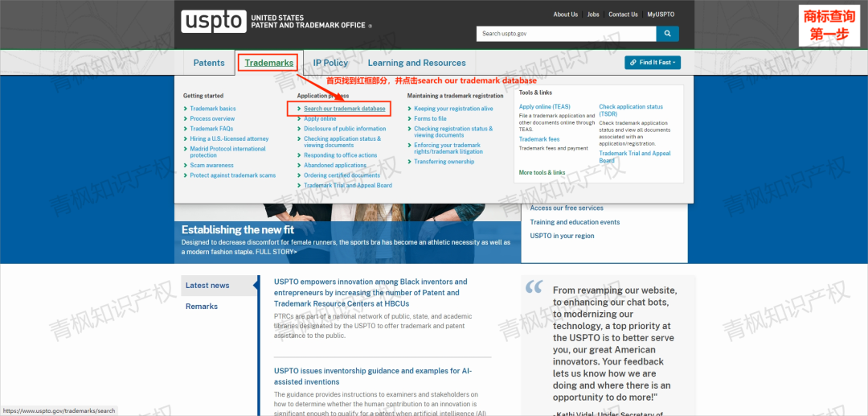Open Keeping your registration alive link

[x=453, y=109]
